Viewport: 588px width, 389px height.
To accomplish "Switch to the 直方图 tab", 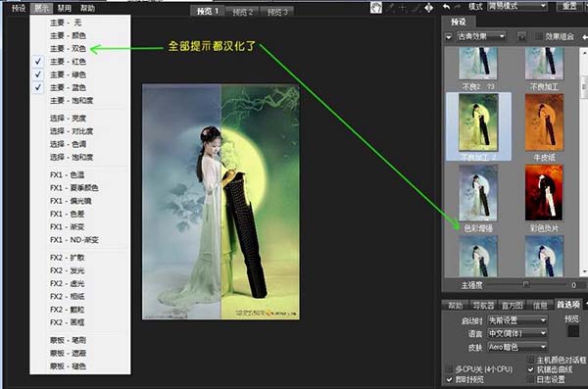I will pos(513,306).
